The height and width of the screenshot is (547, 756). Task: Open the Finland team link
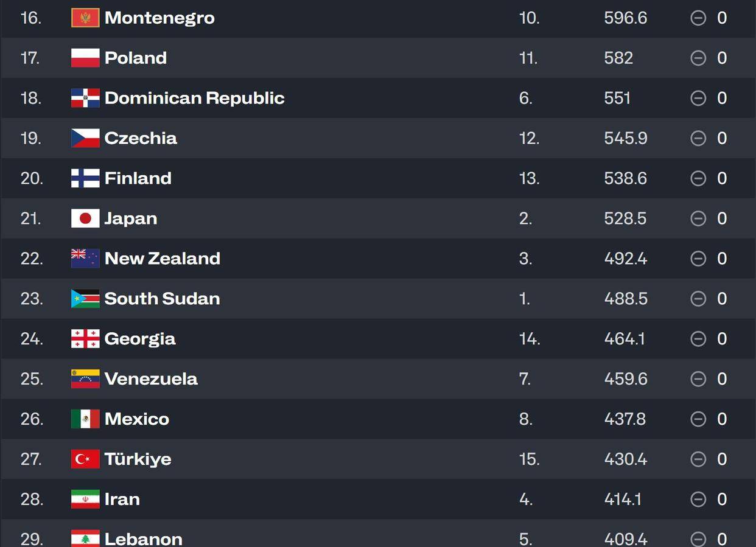tap(138, 178)
